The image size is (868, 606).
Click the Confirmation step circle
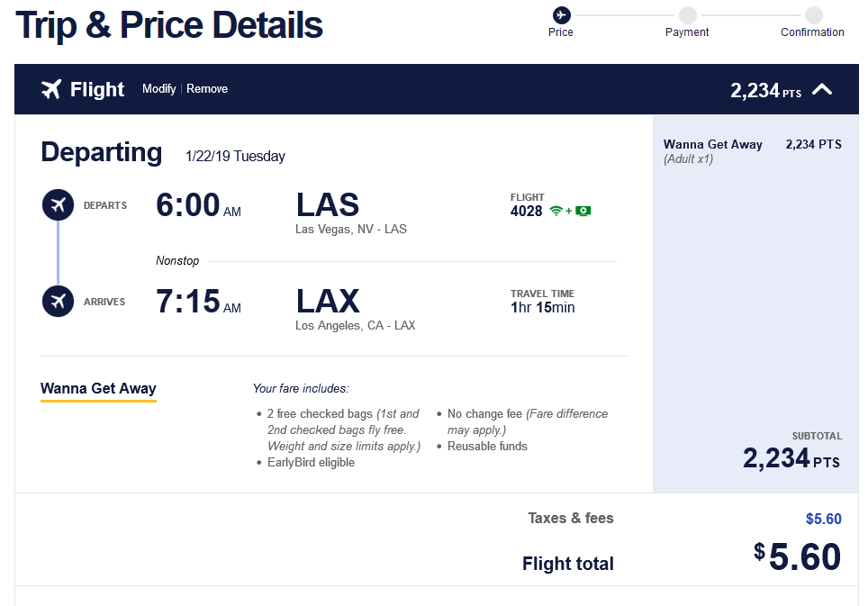coord(813,14)
